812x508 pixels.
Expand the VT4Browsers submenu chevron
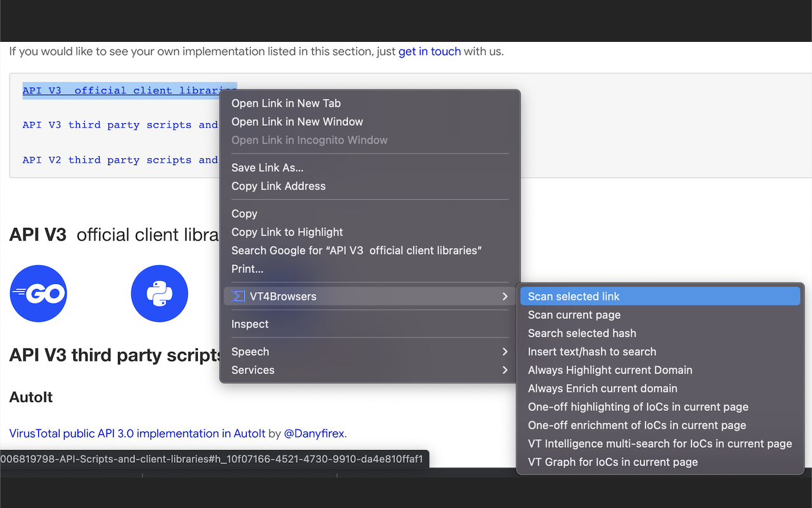(x=505, y=296)
